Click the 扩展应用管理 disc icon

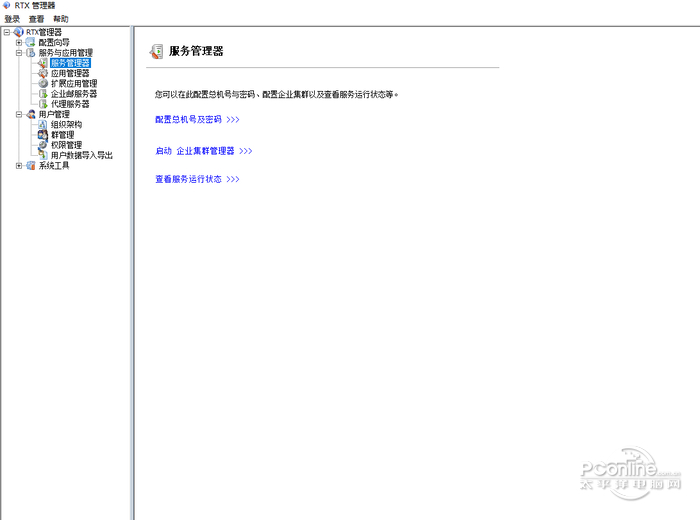coord(43,83)
